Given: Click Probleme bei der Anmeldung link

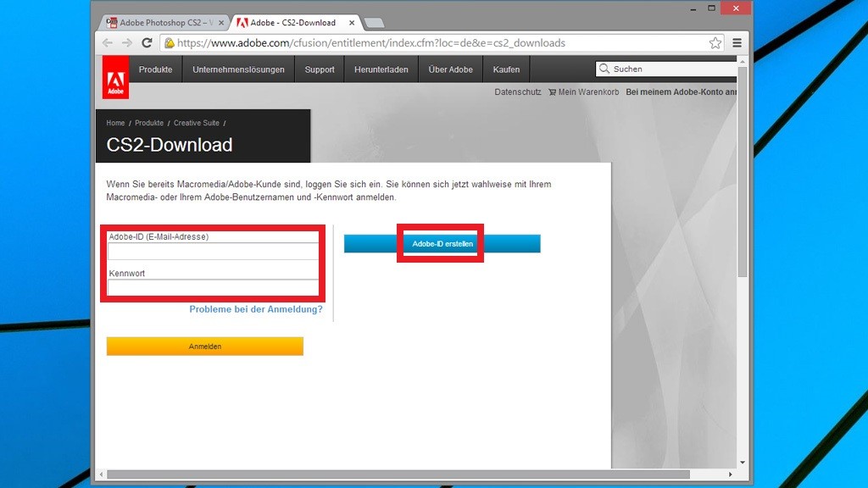Looking at the screenshot, I should click(x=256, y=309).
